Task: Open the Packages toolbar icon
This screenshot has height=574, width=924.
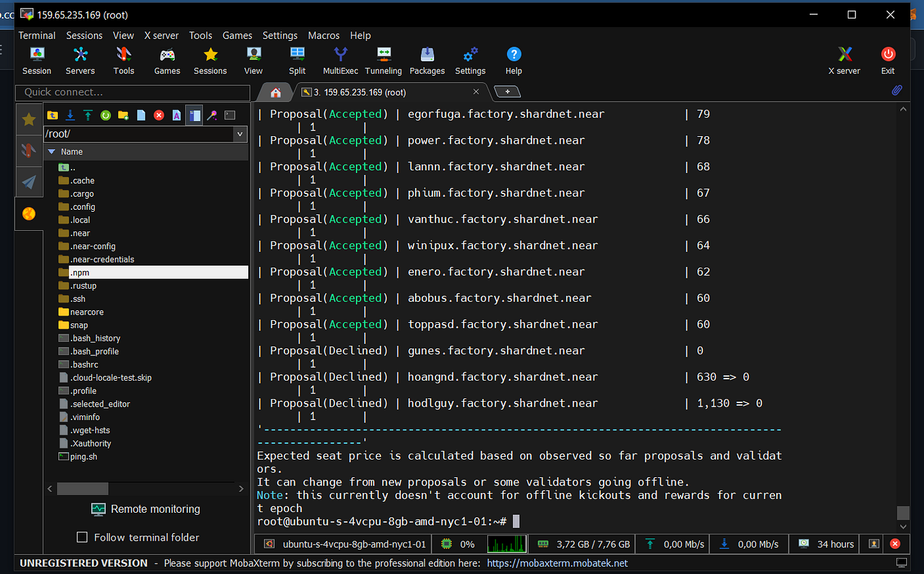Action: 427,61
